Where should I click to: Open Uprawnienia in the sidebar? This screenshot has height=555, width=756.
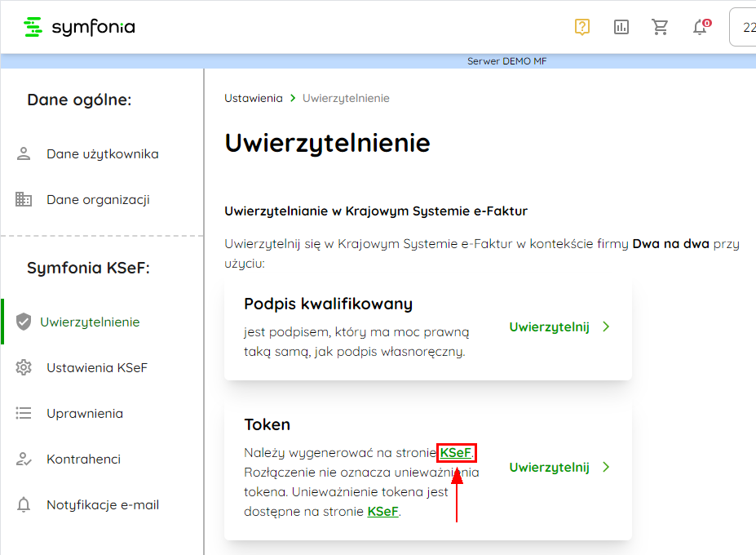click(85, 414)
